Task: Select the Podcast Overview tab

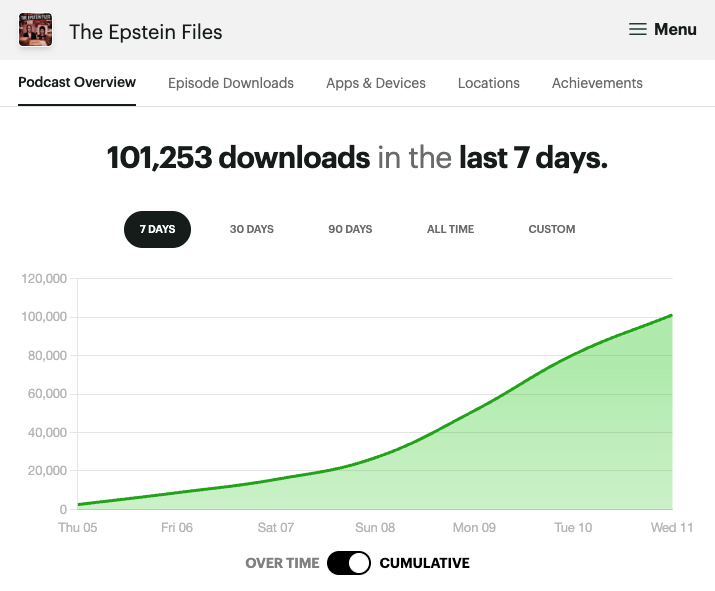Action: click(77, 82)
